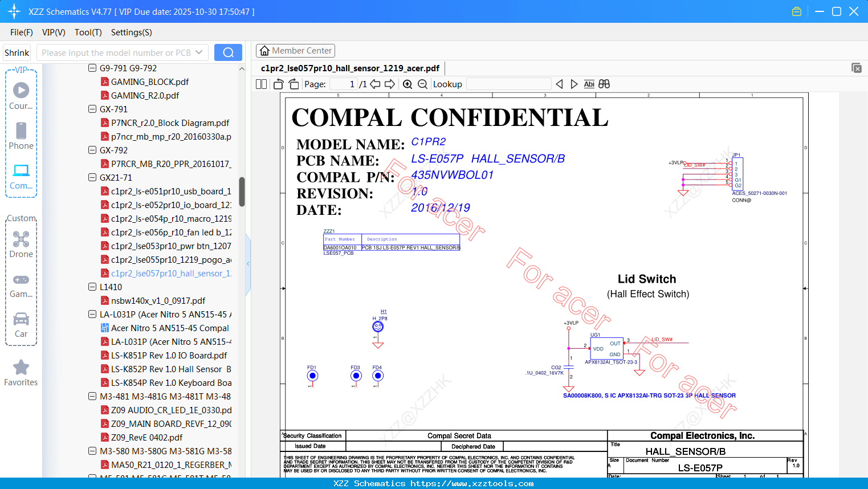Open LS-K851P Rev 1.0 IO Board.pdf
The height and width of the screenshot is (489, 868).
point(169,355)
